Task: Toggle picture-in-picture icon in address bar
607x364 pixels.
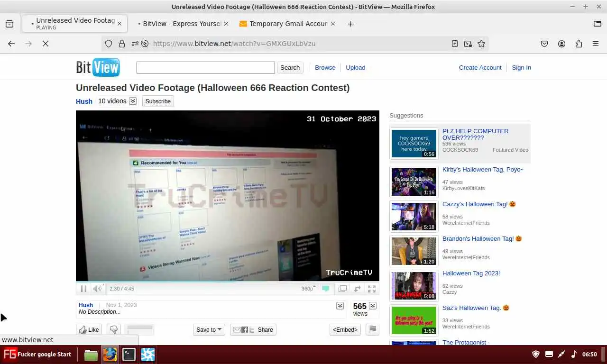Action: tap(468, 44)
